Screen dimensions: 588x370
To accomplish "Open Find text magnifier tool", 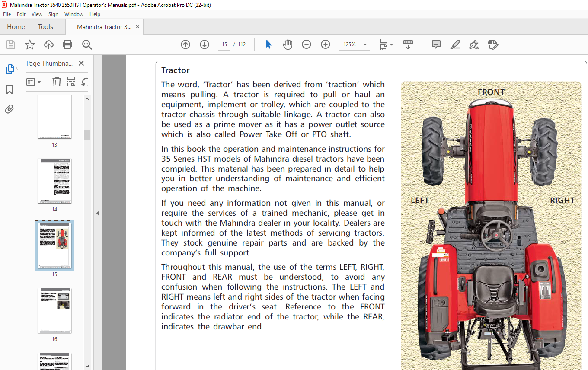I will [x=87, y=45].
